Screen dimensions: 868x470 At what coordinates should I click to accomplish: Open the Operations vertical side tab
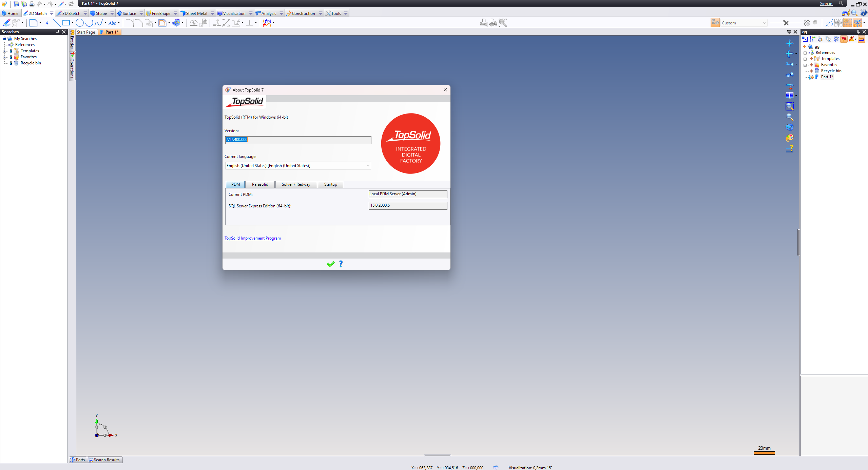coord(72,66)
